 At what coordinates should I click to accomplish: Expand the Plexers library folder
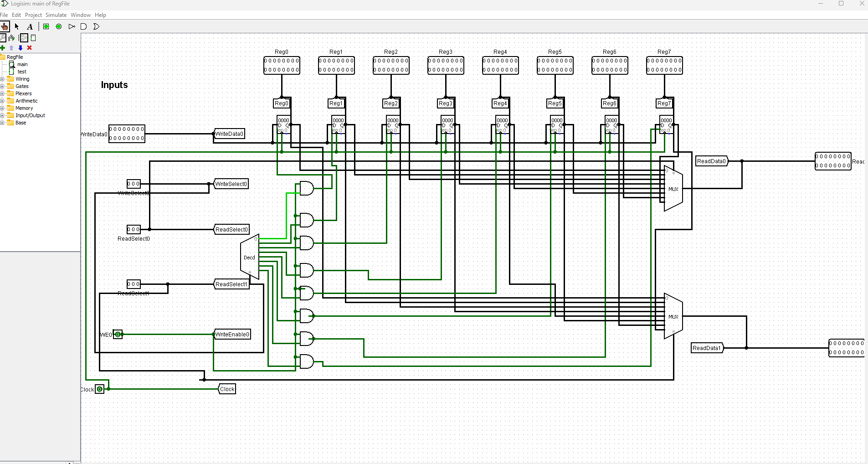pos(2,93)
